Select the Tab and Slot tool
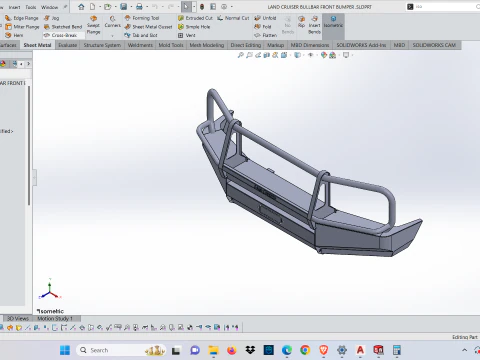This screenshot has width=480, height=360. tap(141, 35)
